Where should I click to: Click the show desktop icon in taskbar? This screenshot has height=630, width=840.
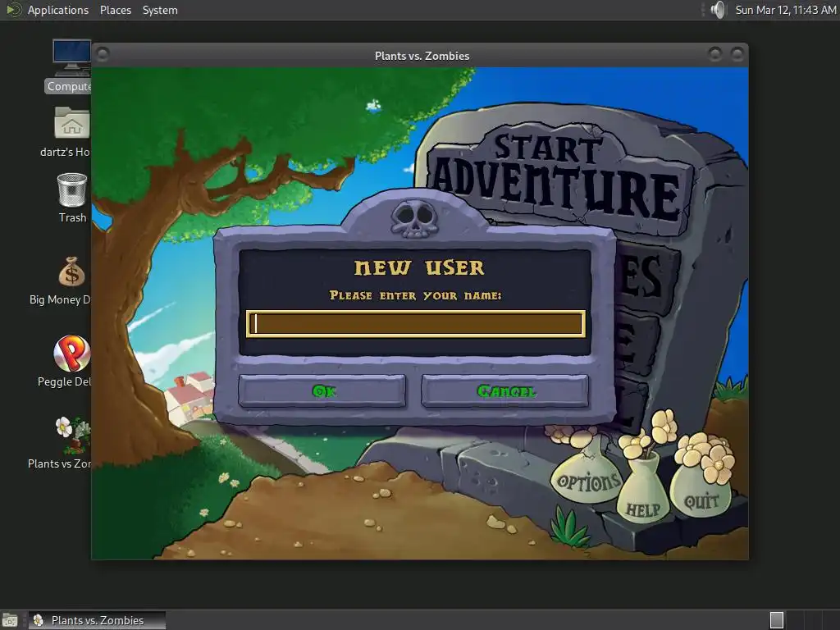point(10,620)
